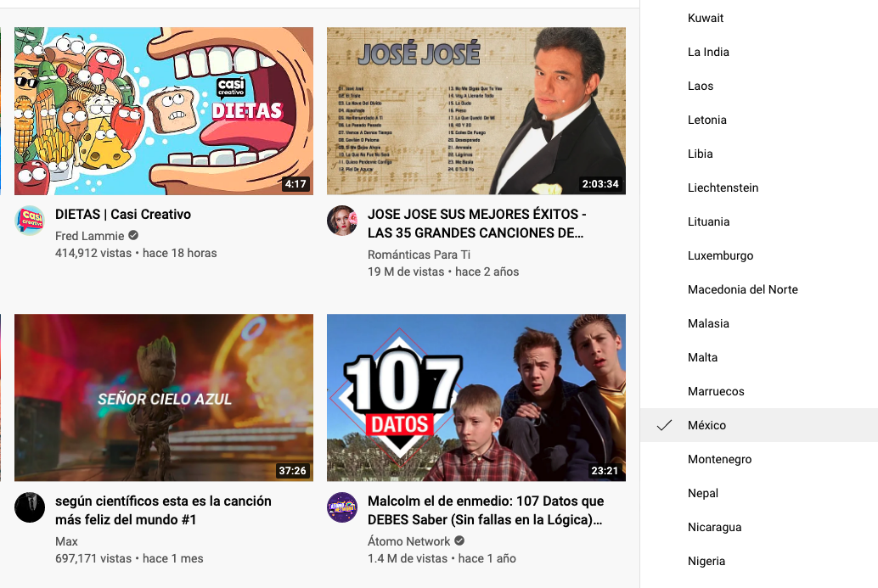Choose Letonia as location
The image size is (878, 588).
[x=759, y=120]
